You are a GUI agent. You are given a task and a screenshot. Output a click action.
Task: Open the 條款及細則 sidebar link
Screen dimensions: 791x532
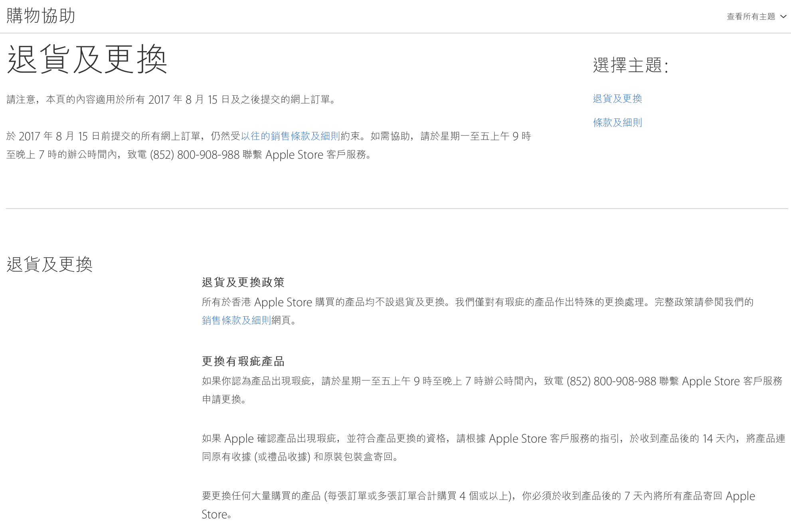[617, 122]
